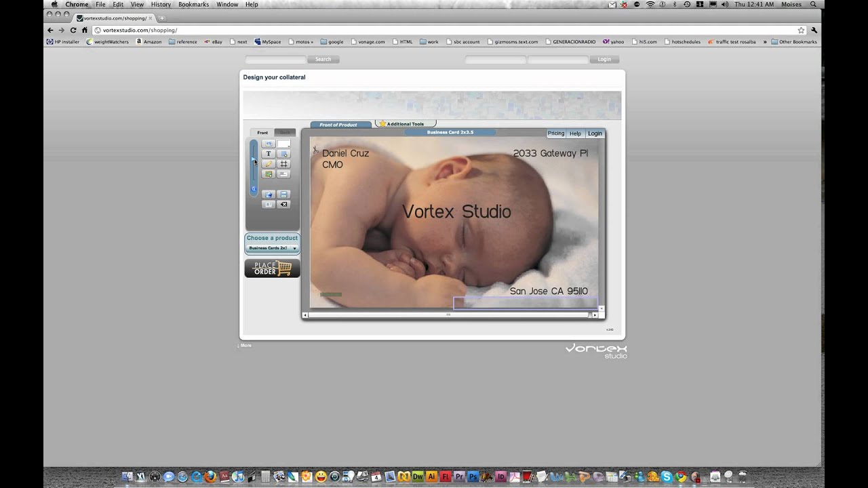Image resolution: width=868 pixels, height=488 pixels.
Task: Open the Bookmarks menu in menu bar
Action: (193, 4)
